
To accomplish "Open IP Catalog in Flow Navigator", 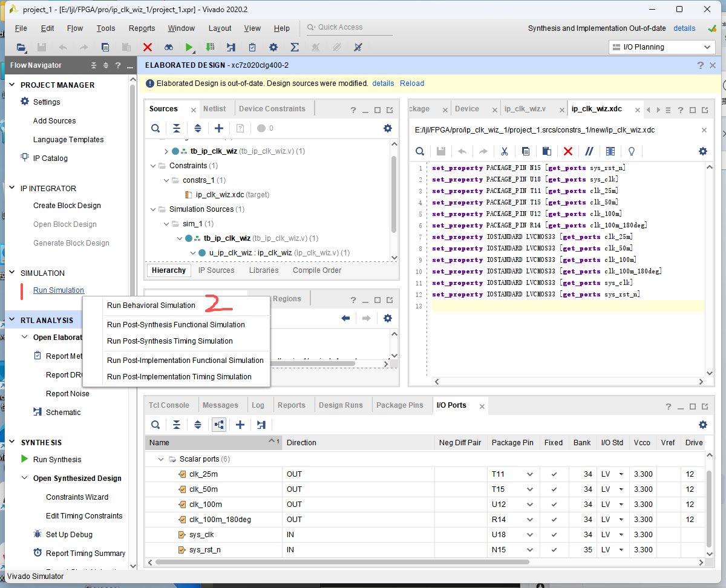I will pos(50,158).
